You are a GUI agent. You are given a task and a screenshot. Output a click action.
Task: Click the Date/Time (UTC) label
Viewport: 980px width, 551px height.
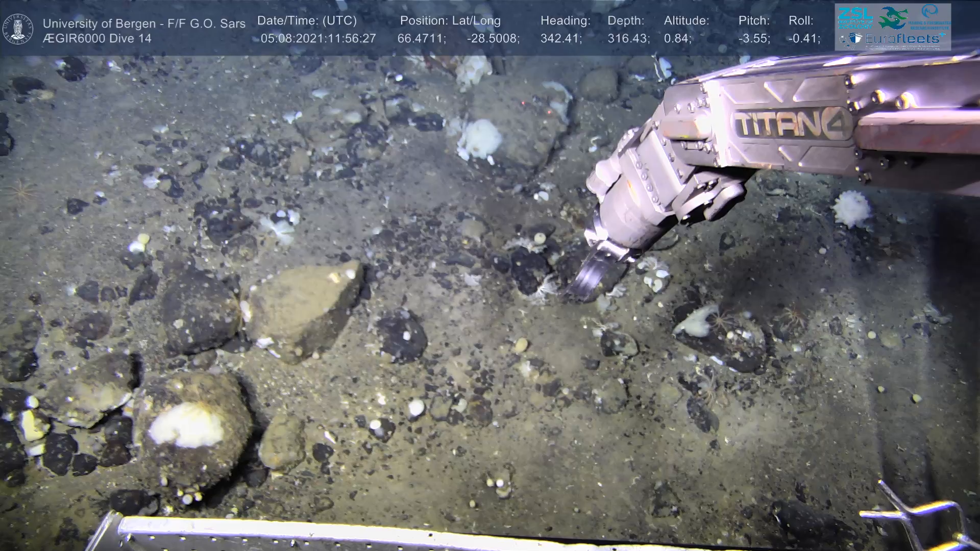tap(307, 21)
